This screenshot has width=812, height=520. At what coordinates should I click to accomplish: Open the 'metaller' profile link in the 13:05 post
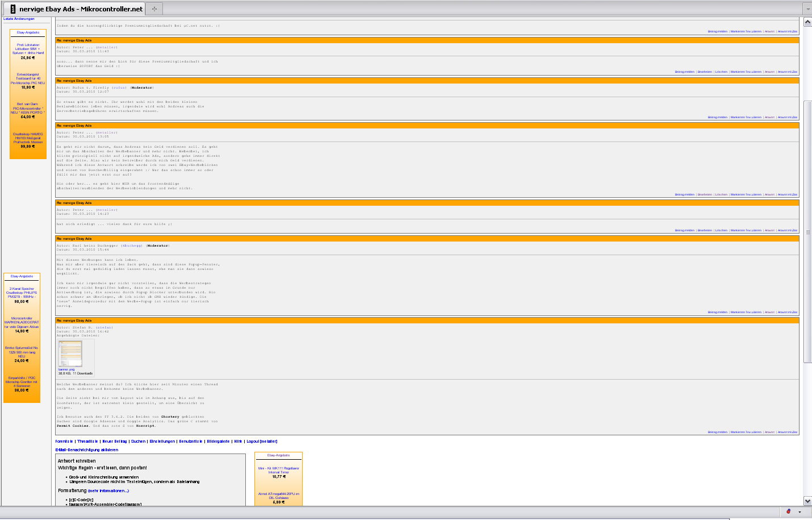[107, 132]
